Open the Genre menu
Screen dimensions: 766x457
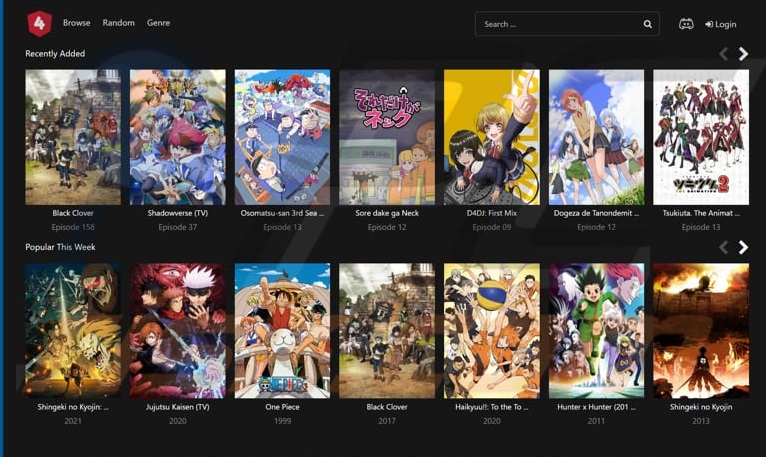click(x=158, y=23)
